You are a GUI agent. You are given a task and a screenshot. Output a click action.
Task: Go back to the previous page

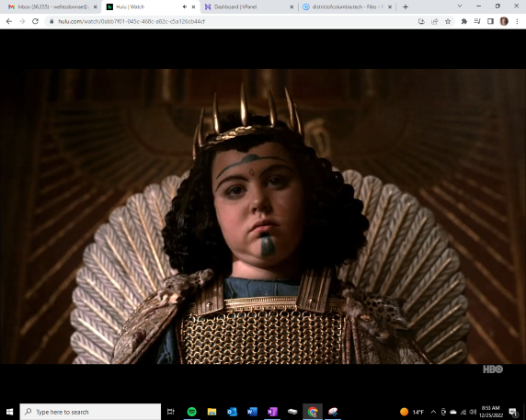pos(9,21)
